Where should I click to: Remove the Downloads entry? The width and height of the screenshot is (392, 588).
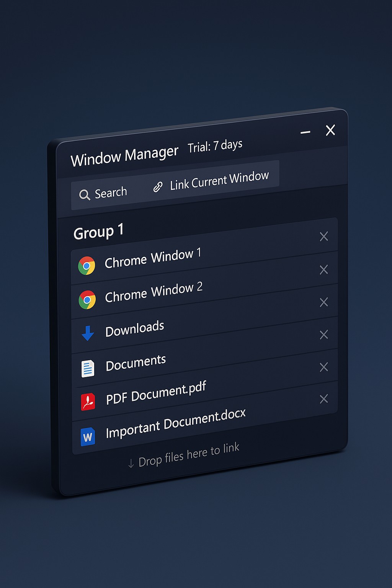click(x=323, y=334)
